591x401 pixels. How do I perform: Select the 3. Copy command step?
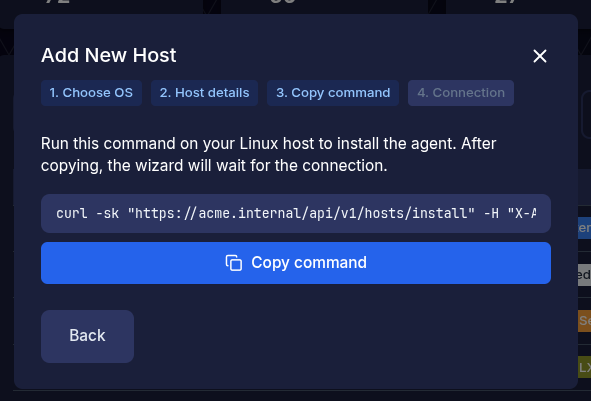[333, 93]
